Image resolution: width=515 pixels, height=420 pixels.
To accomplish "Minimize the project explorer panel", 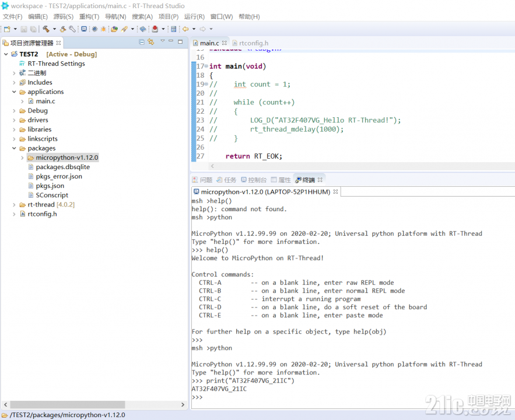I will click(171, 41).
